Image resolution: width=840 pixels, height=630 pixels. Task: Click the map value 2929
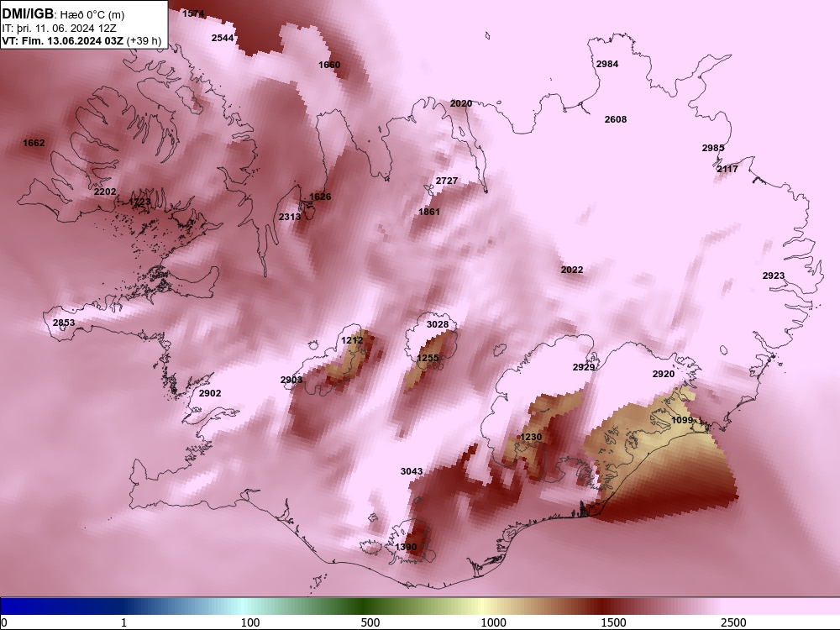(x=584, y=367)
